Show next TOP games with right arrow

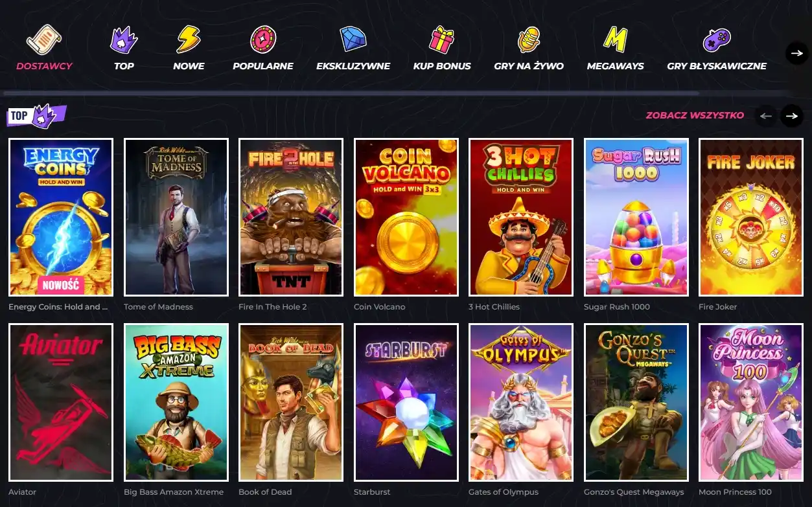point(791,116)
